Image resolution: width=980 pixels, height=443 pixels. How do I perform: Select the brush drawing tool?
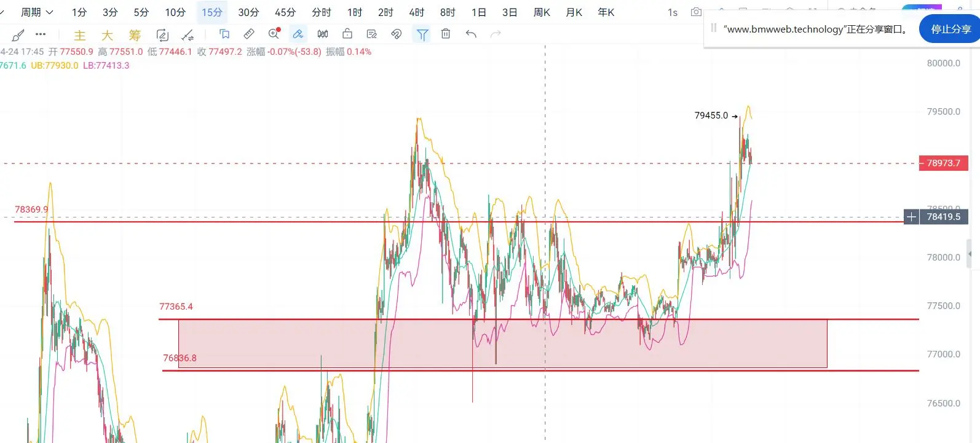pyautogui.click(x=18, y=34)
